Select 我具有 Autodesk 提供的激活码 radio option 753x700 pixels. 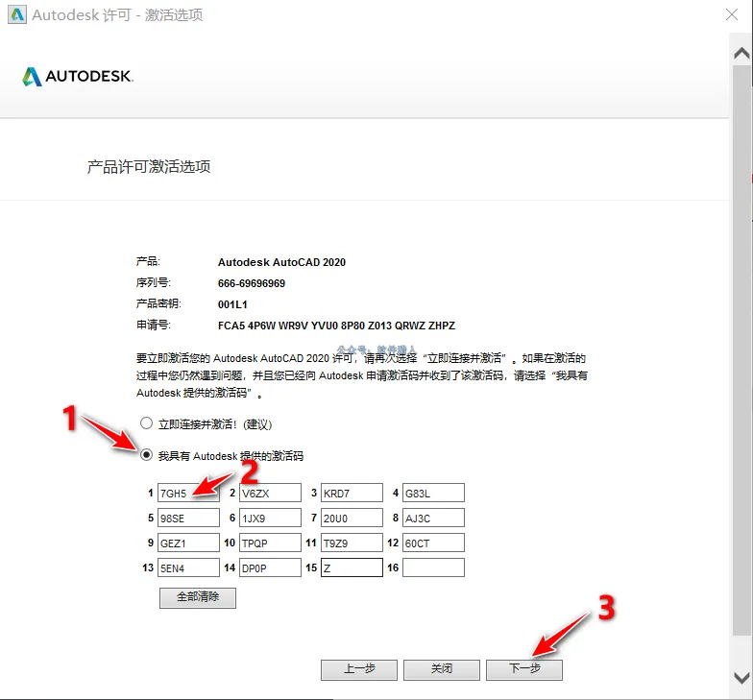click(146, 455)
